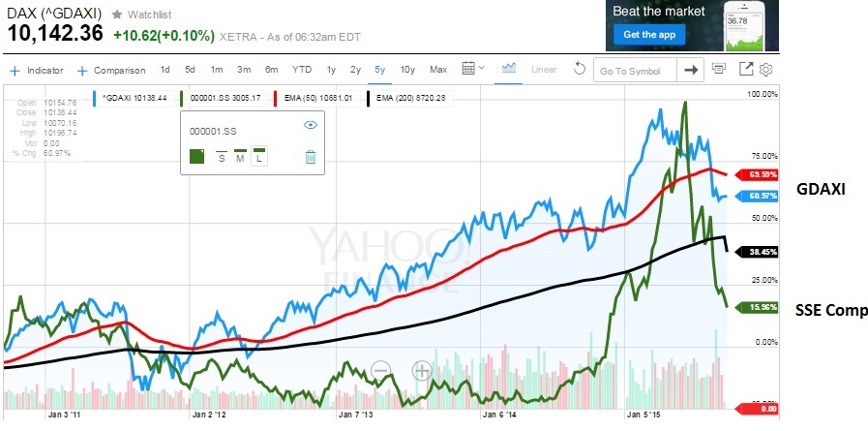
Task: Delete the 000001.SS comparison with trash icon
Action: tap(311, 156)
